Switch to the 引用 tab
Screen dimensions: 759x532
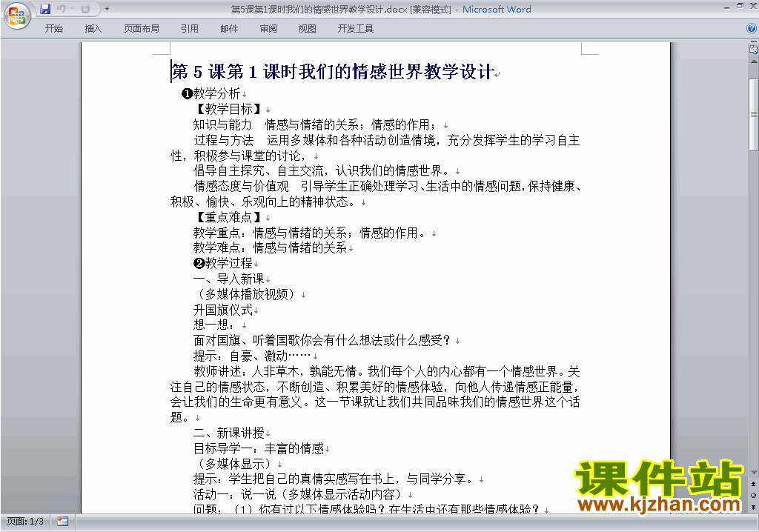(x=189, y=29)
